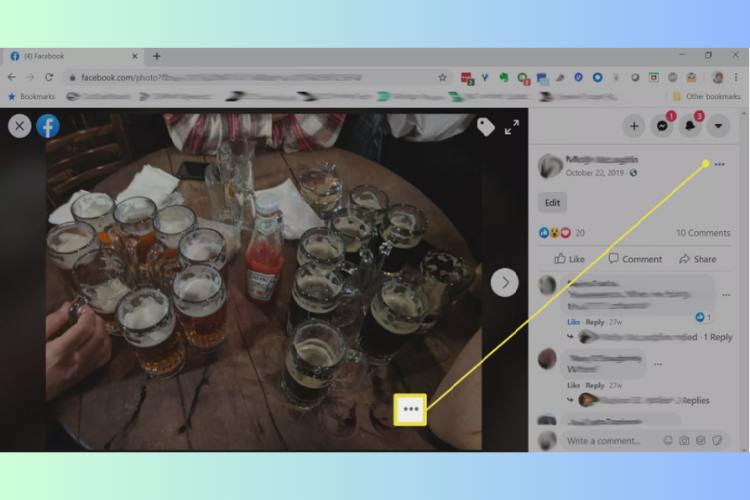Add a sticker to the comment

[717, 441]
